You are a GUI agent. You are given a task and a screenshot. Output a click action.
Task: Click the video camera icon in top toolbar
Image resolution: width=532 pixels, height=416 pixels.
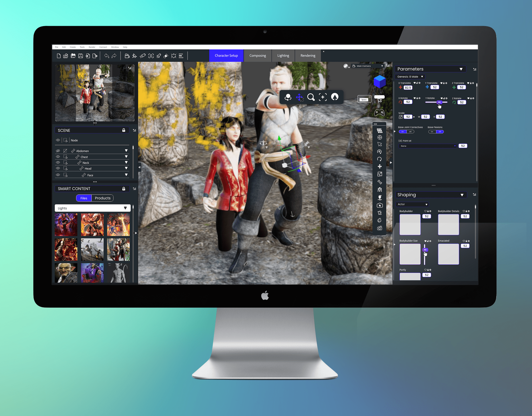[x=127, y=56]
